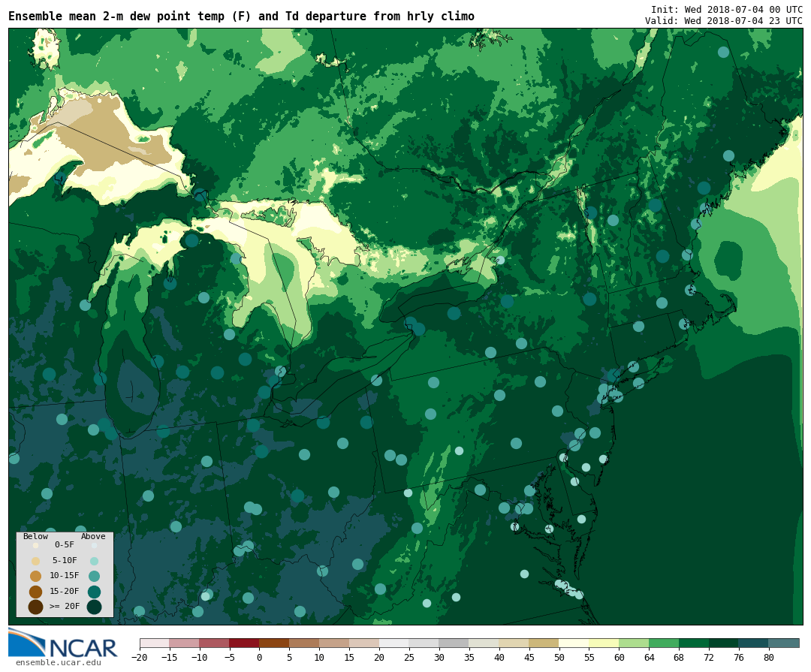Click the '10-15F' legend label
Viewport: 811px width, 672px height.
[65, 575]
